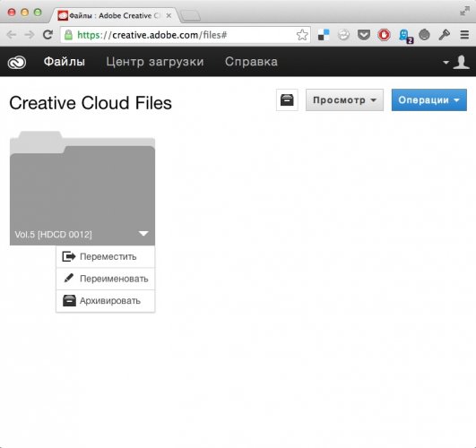Viewport: 476px width, 448px height.
Task: Choose Переименовать from the folder menu
Action: [x=106, y=279]
